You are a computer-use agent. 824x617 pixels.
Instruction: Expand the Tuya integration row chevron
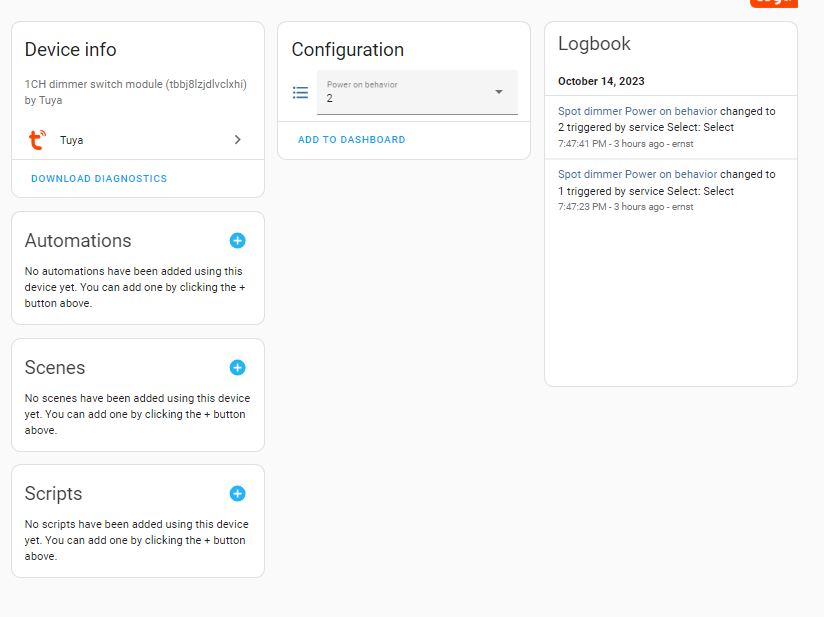237,140
